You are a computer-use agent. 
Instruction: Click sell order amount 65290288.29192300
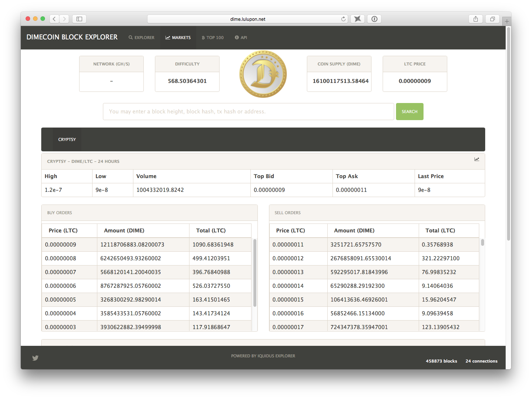(x=358, y=286)
